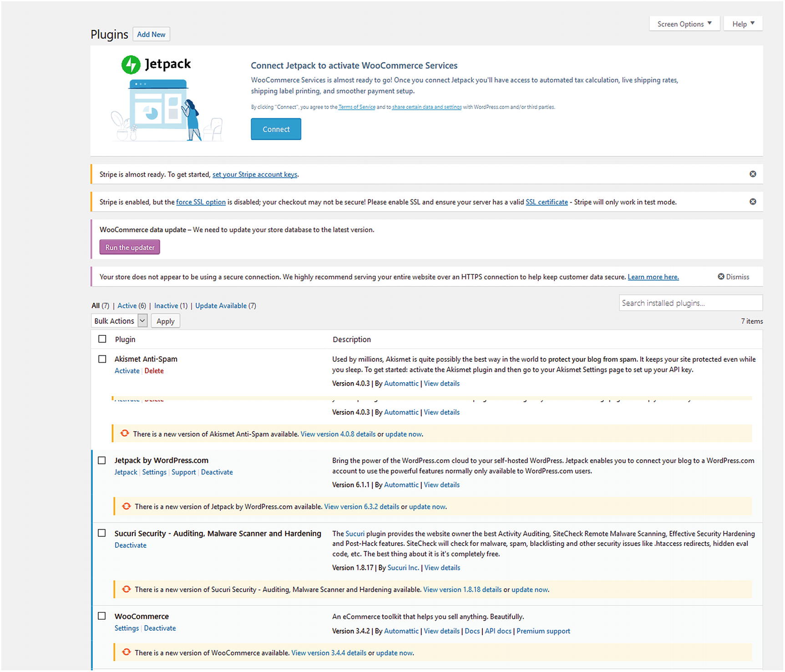Open the SSL certificate link
The width and height of the screenshot is (785, 672).
pyautogui.click(x=547, y=202)
